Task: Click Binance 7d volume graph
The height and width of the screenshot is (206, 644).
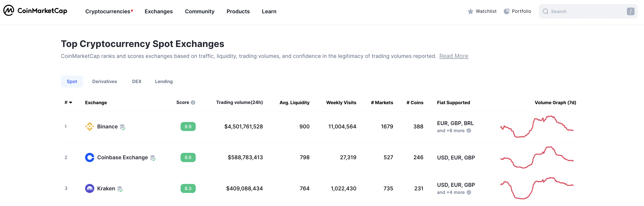Action: coord(537,126)
